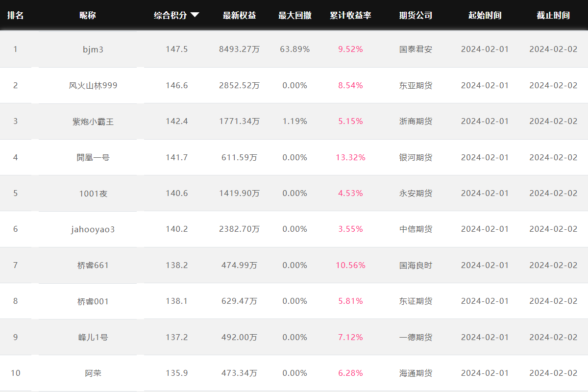The image size is (588, 392).
Task: Click the futures company 国海良时
Action: tap(416, 265)
